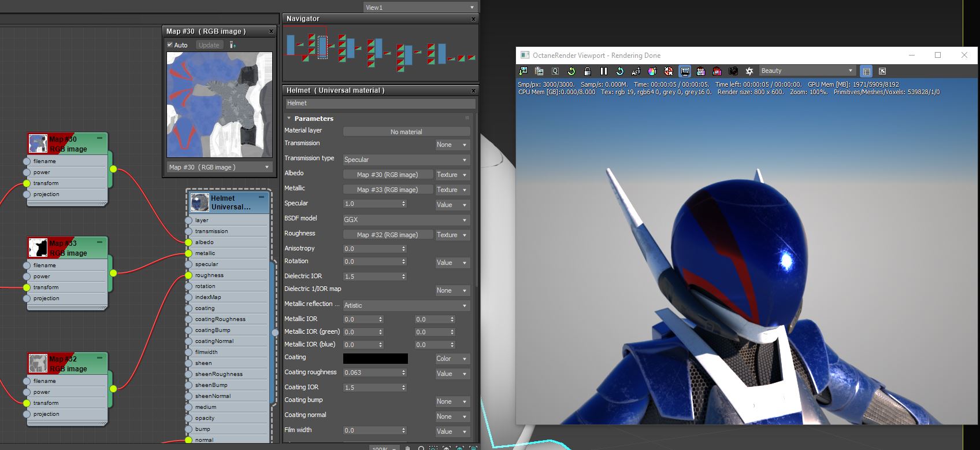Open the Roughness Texture type dropdown
Screen dimensions: 980x450
pos(452,235)
